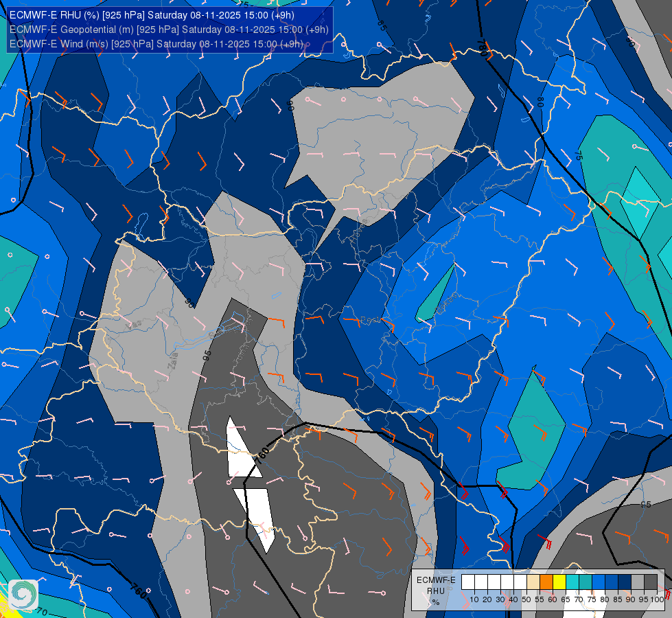The width and height of the screenshot is (672, 618).
Task: Click the 'ECMWF-E' title in the colorbar
Action: point(436,580)
